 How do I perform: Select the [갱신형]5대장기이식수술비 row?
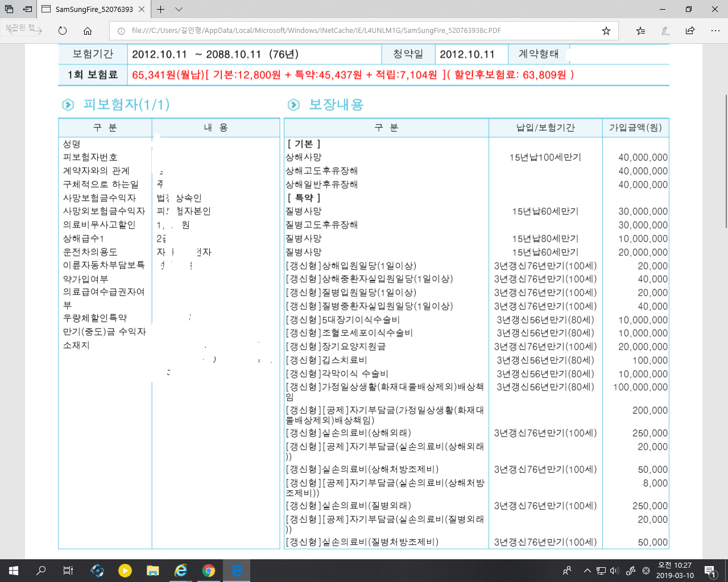(477, 320)
